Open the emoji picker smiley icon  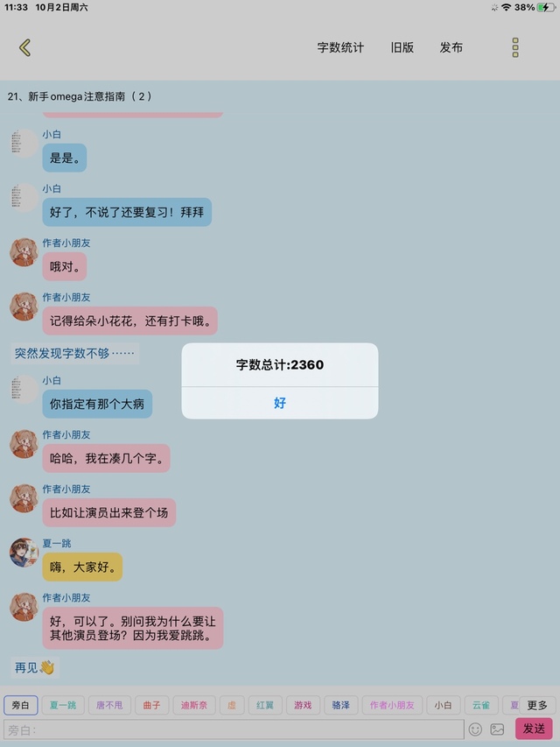coord(475,729)
